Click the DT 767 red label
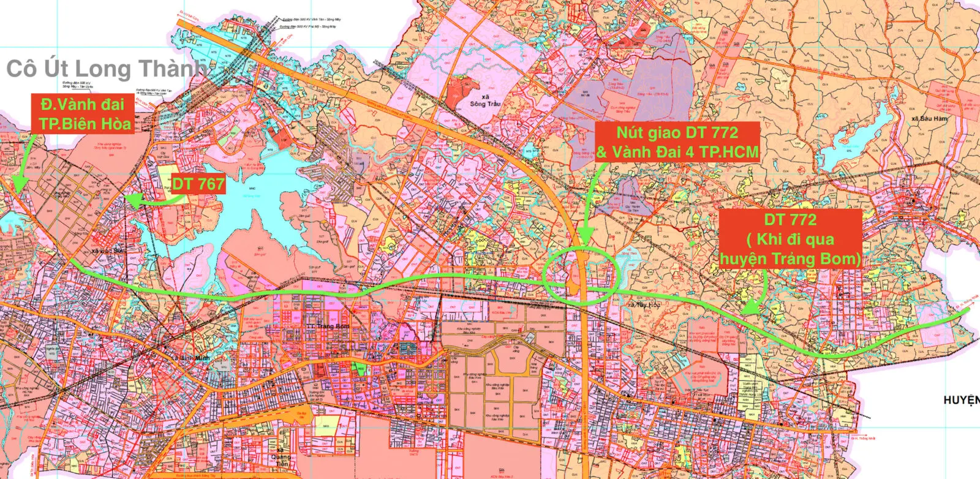Viewport: 980px width, 479px height. coord(197,184)
